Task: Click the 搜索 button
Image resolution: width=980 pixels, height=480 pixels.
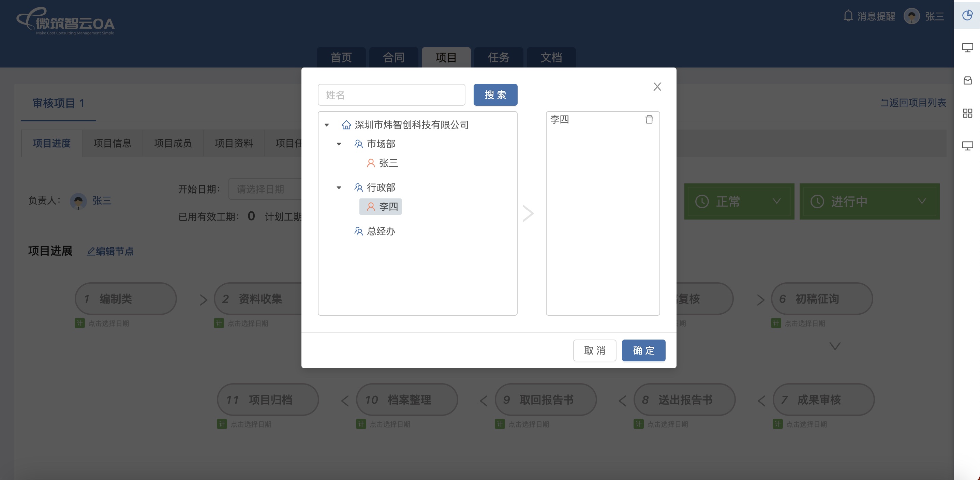Action: point(495,95)
